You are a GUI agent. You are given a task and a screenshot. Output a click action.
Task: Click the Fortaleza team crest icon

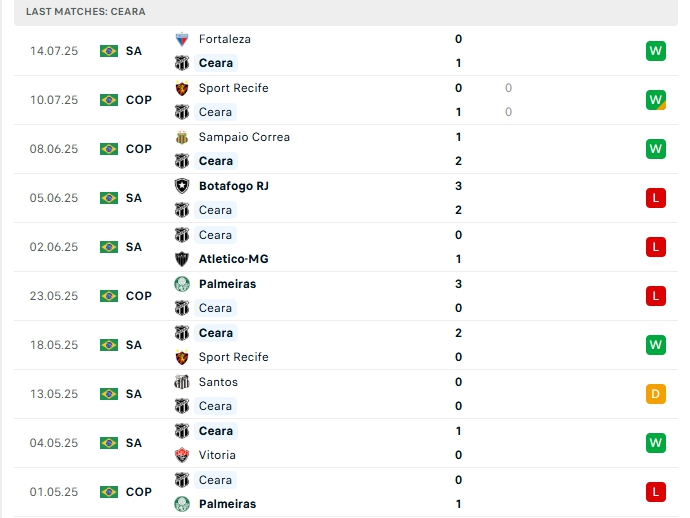(182, 39)
